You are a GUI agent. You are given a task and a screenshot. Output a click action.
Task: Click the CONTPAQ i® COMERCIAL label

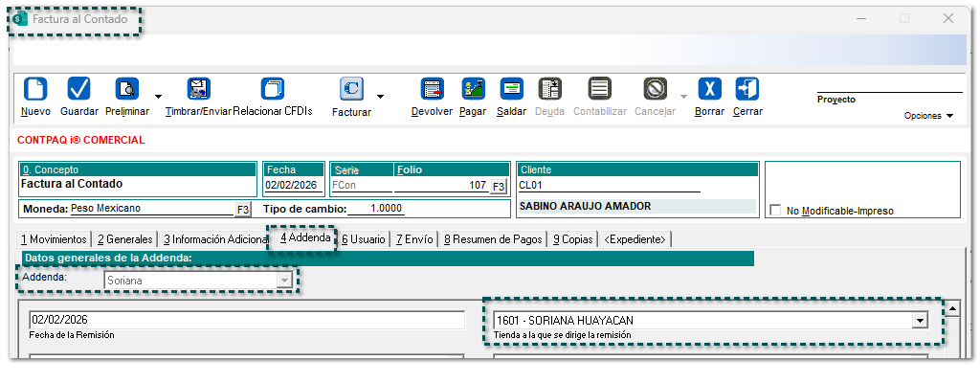tap(80, 140)
